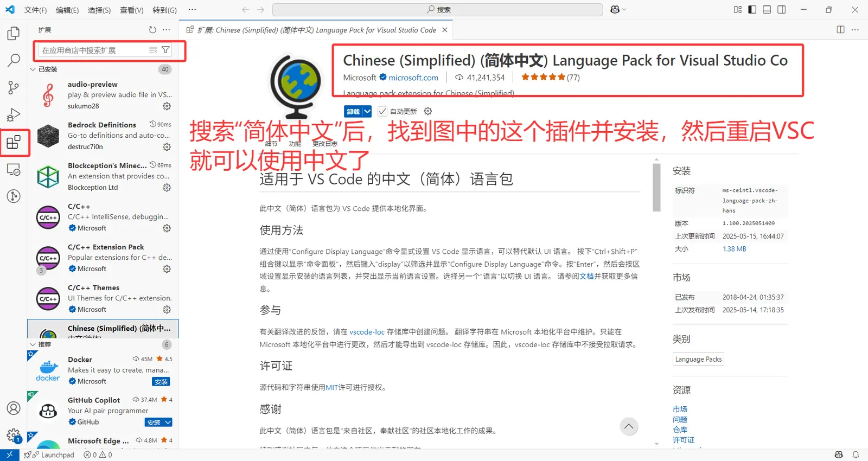Open the Search view in activity bar
The image size is (868, 461).
click(14, 60)
